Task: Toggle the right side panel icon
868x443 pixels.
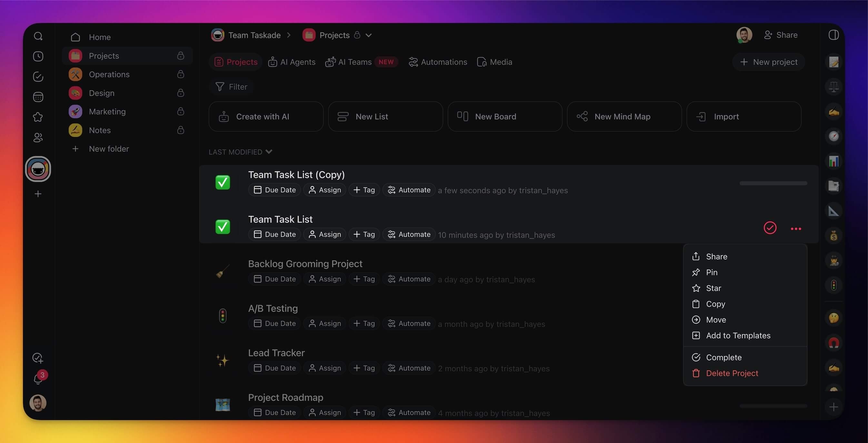Action: pos(833,35)
